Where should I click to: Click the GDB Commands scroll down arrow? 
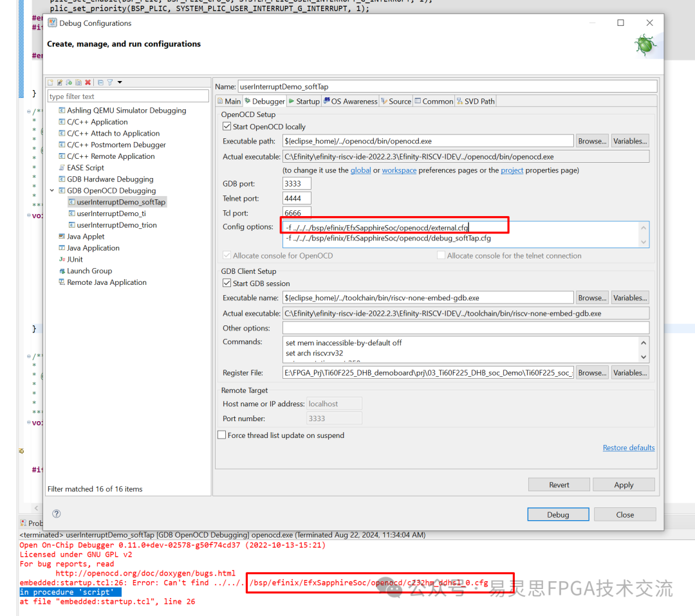[x=644, y=357]
